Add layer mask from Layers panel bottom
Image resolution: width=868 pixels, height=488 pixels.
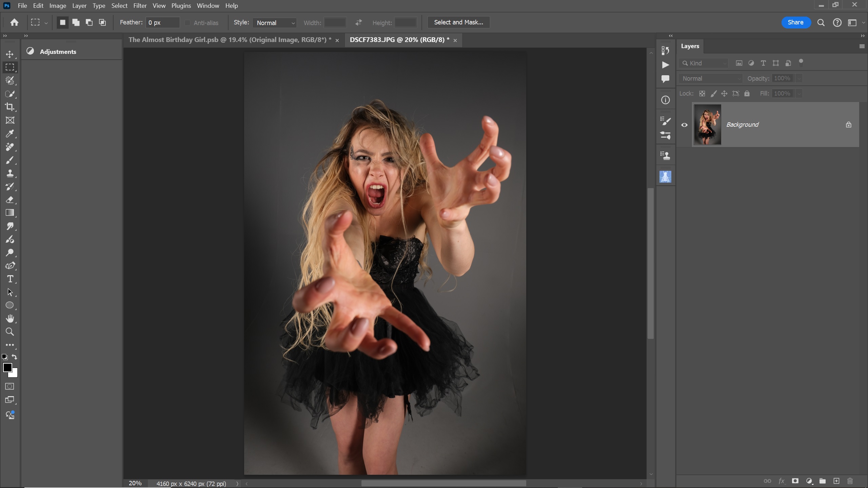pos(795,481)
